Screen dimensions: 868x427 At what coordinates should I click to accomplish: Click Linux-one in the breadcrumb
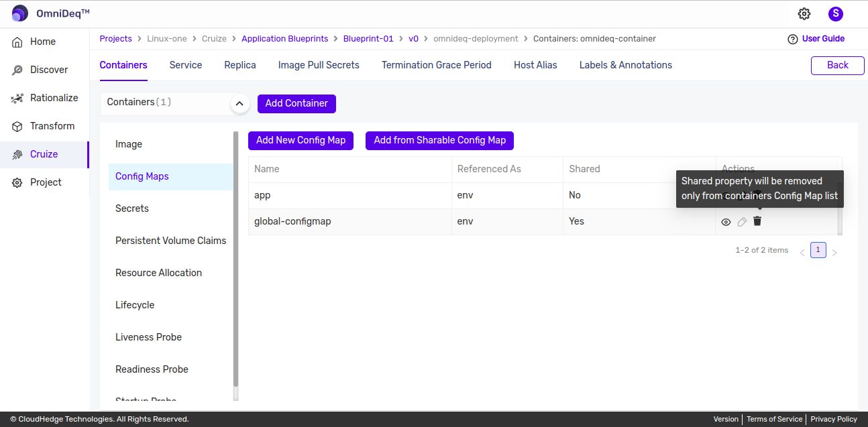[x=167, y=39]
